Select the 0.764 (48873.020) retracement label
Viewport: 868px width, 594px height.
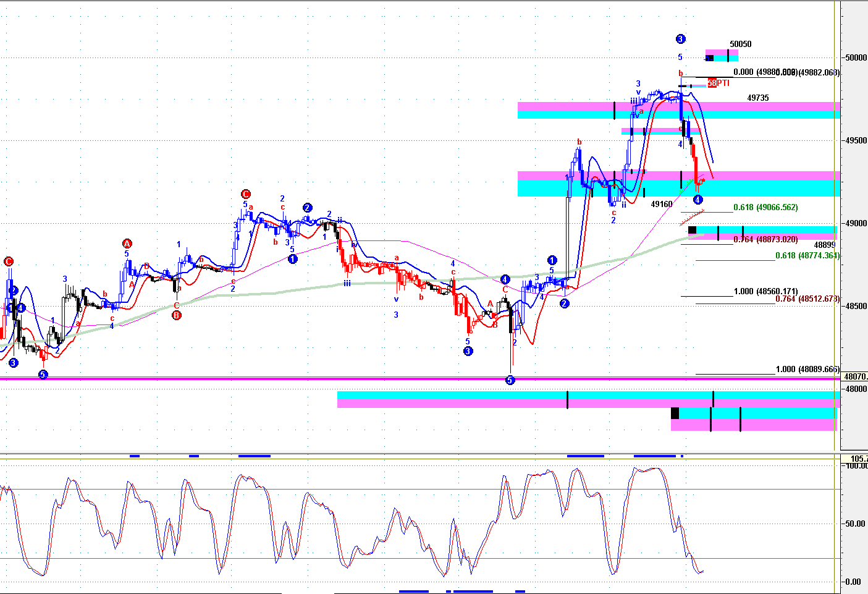[765, 239]
